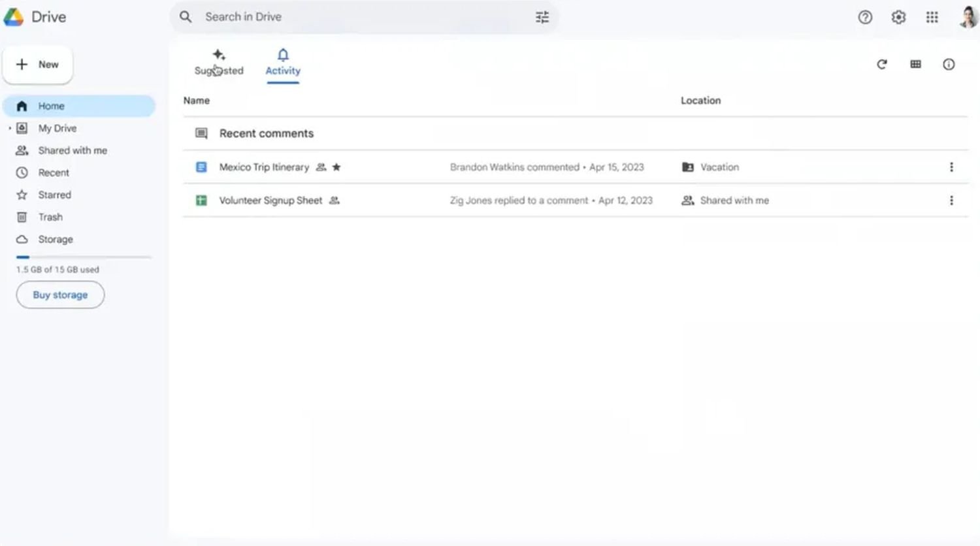Open the Google apps grid launcher
Viewport: 980px width, 546px height.
tap(932, 18)
